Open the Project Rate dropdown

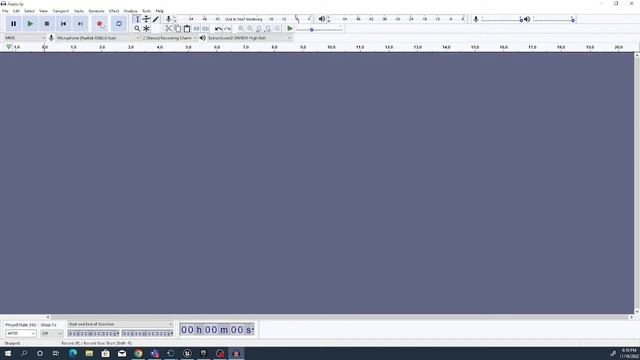pyautogui.click(x=20, y=333)
